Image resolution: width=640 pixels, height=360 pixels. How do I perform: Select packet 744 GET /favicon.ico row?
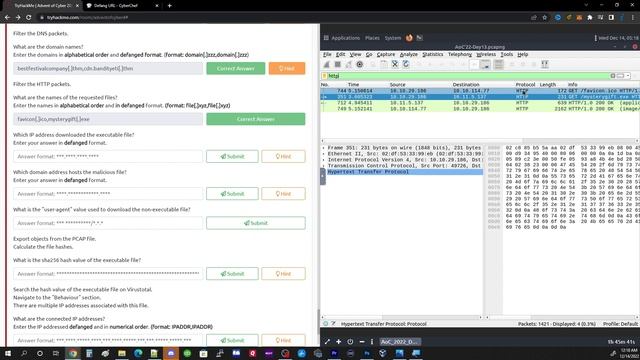[x=480, y=91]
